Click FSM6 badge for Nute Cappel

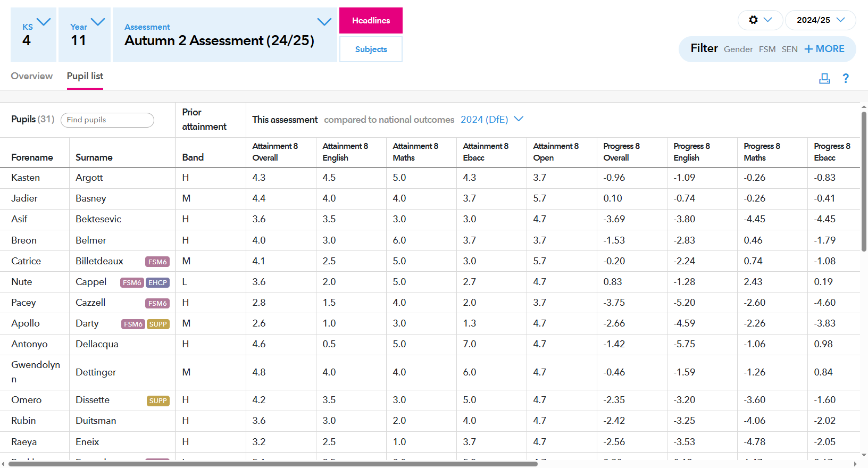click(x=132, y=282)
